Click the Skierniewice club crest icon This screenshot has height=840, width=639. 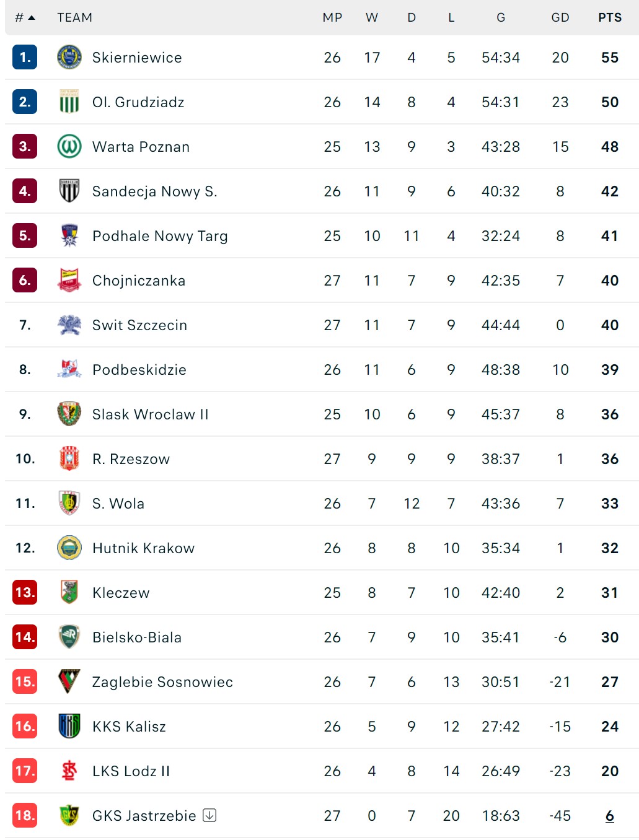click(x=69, y=58)
